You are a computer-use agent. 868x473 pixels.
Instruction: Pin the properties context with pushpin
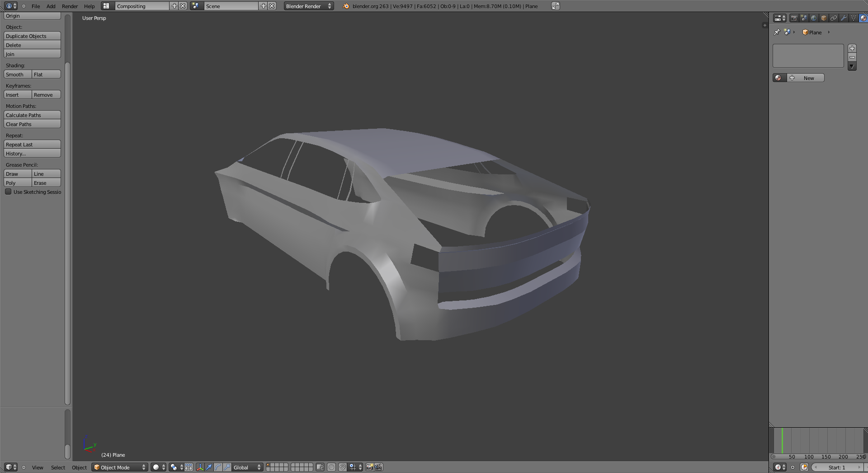coord(777,32)
